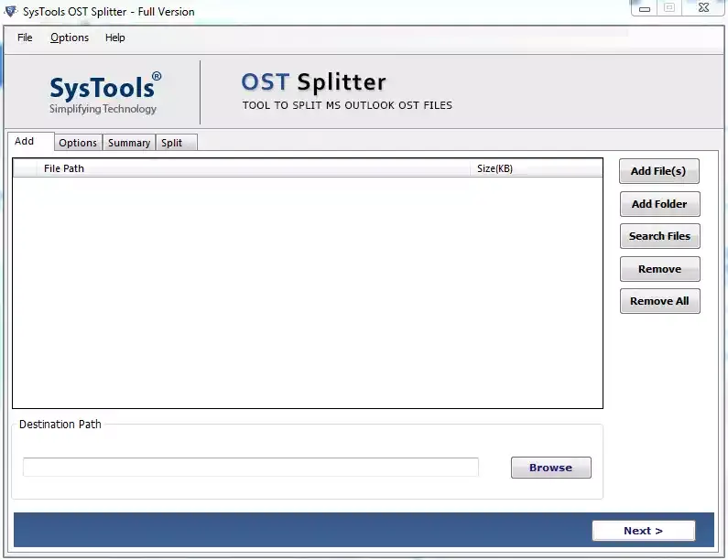Switch to the Summary tab
728x560 pixels.
129,143
